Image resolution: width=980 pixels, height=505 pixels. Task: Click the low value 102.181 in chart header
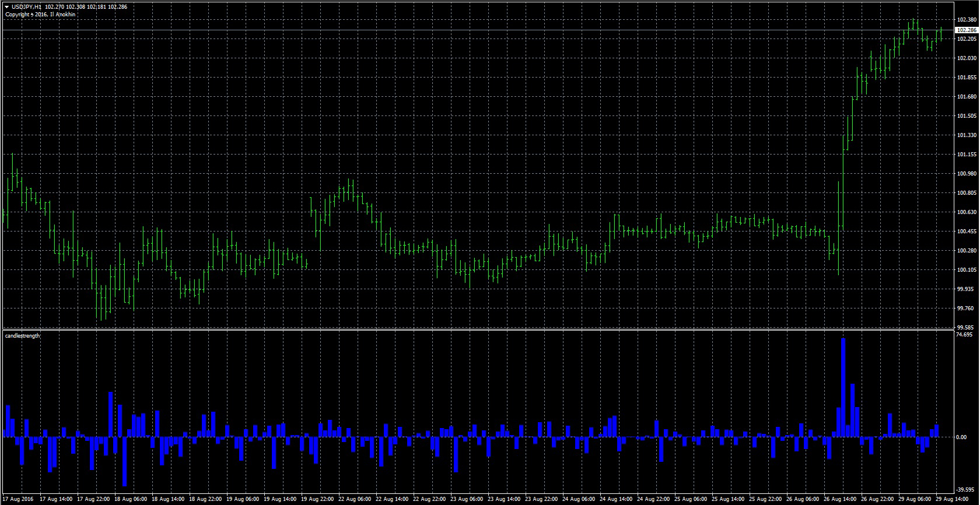point(97,7)
